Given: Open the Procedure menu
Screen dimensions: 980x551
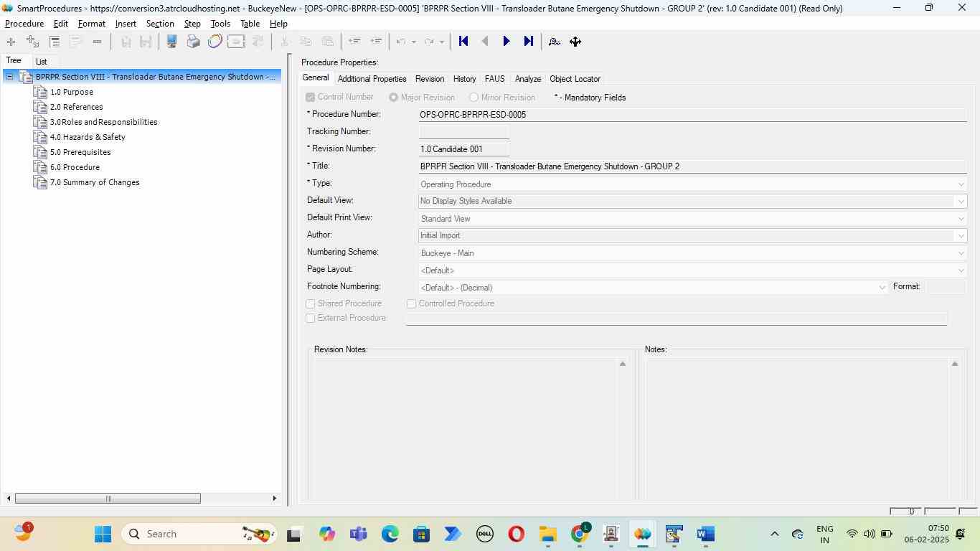Looking at the screenshot, I should pyautogui.click(x=24, y=24).
